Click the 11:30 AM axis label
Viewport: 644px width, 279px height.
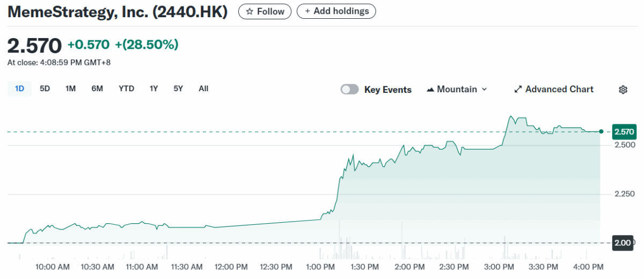coord(186,267)
